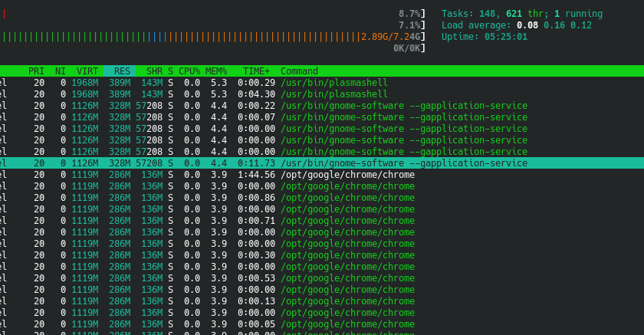
Task: Sort by TIME+ column header
Action: pyautogui.click(x=256, y=71)
